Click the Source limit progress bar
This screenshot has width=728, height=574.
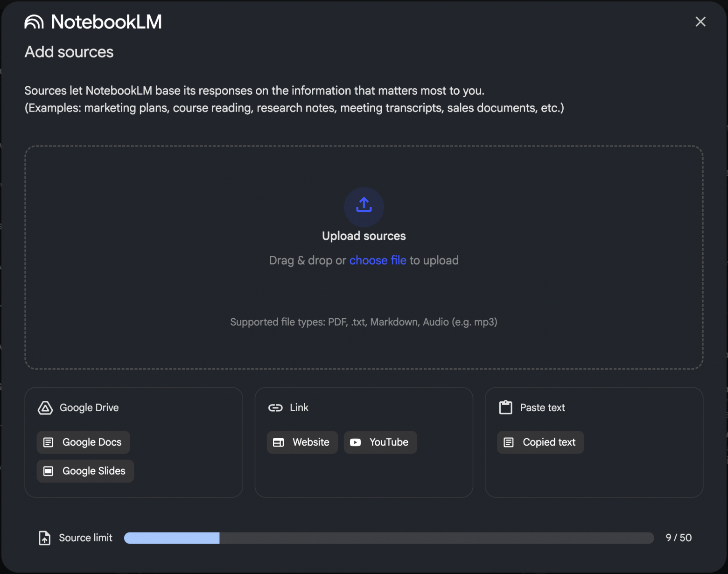click(x=389, y=538)
